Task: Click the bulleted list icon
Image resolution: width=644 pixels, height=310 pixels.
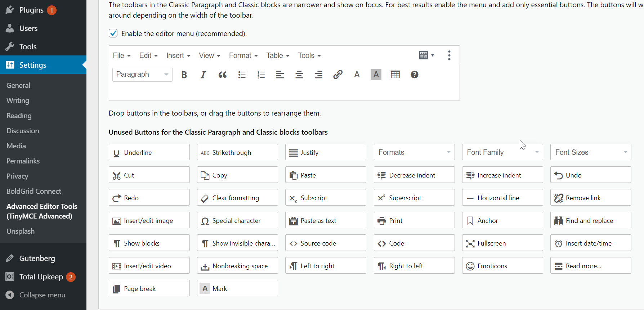Action: tap(242, 75)
